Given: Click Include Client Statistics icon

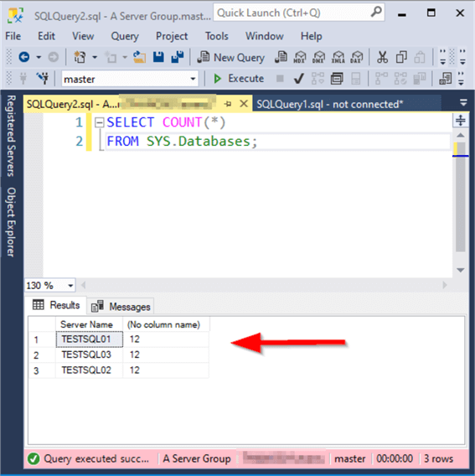Looking at the screenshot, I should point(420,79).
